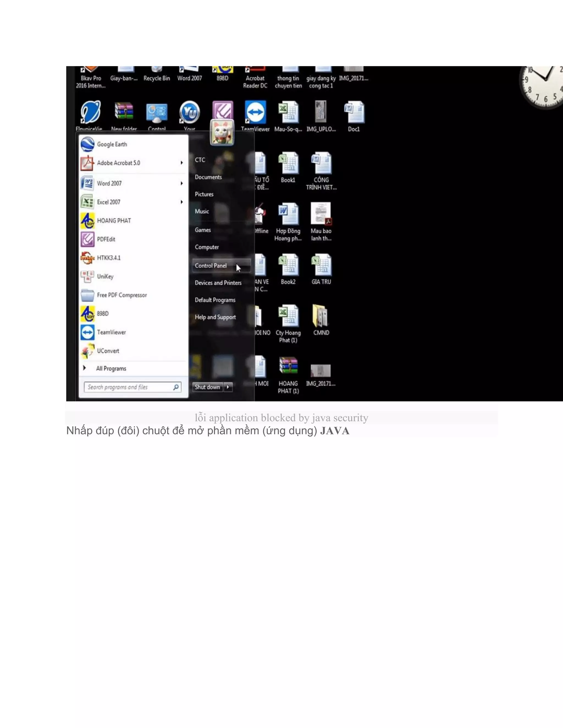This screenshot has width=563, height=728.
Task: Open Pictures from Start menu
Action: coord(204,194)
